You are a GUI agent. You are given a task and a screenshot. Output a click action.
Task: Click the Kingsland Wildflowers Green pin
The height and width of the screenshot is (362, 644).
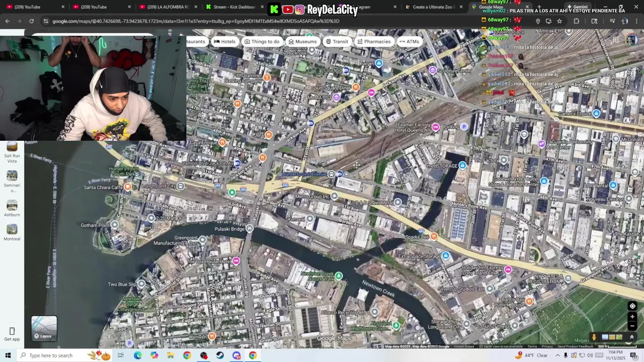[396, 325]
